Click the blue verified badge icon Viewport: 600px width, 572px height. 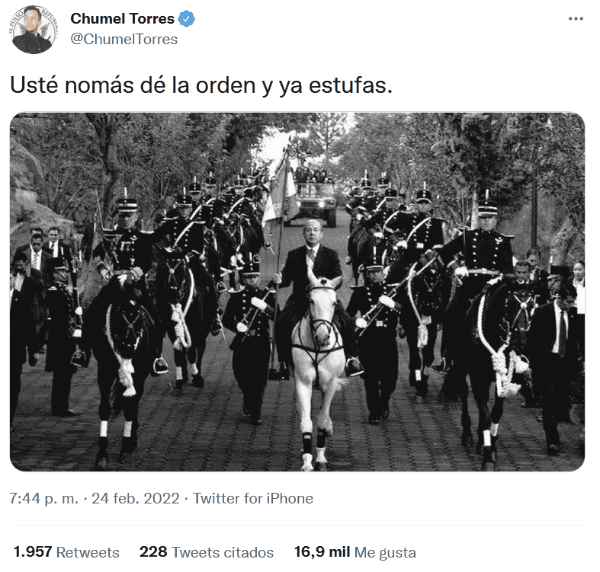click(x=187, y=19)
